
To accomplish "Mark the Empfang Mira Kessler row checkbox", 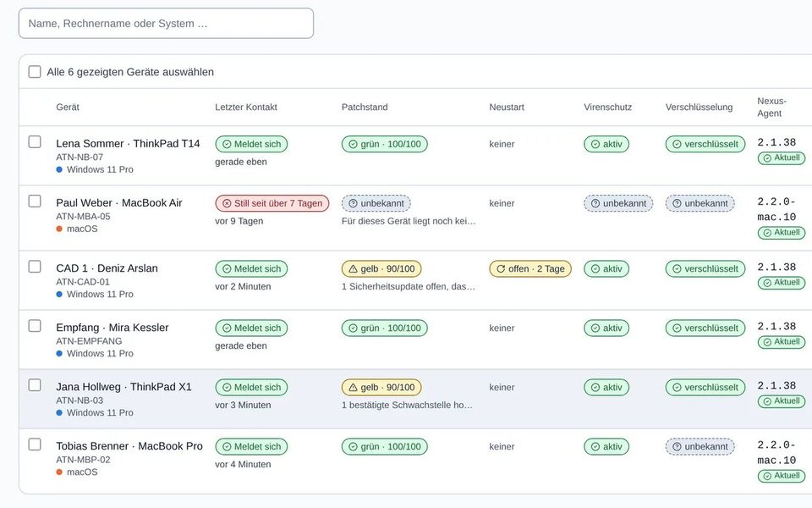I will click(x=35, y=325).
